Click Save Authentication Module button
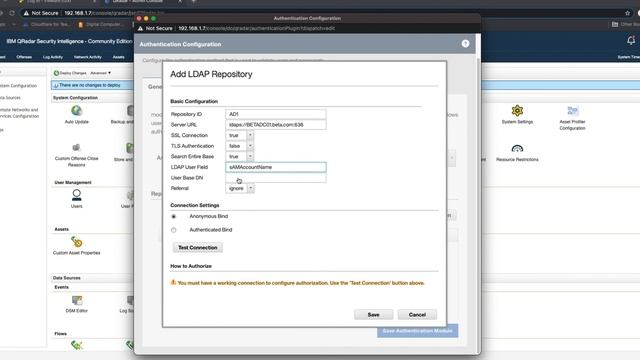640x360 pixels. [x=418, y=331]
